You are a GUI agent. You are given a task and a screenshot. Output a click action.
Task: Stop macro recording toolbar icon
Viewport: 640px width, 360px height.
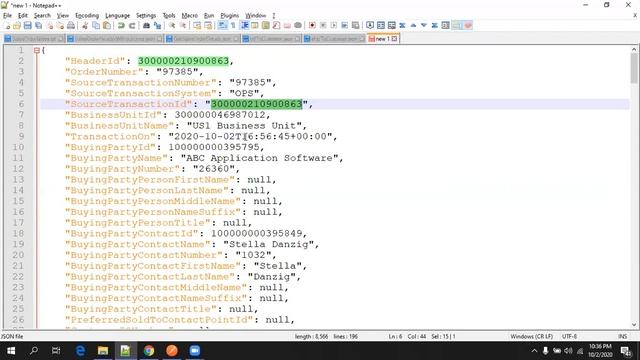tap(323, 25)
